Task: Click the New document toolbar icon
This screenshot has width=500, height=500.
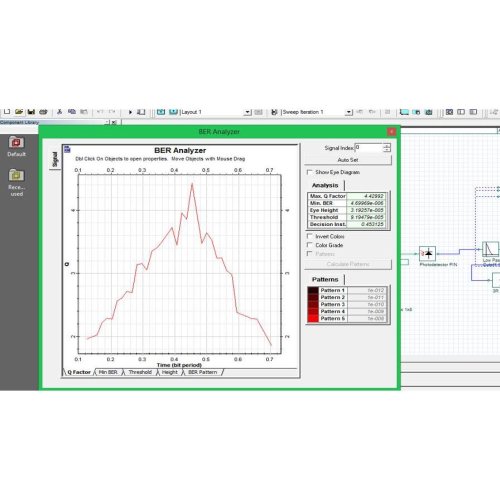Action: pos(7,112)
